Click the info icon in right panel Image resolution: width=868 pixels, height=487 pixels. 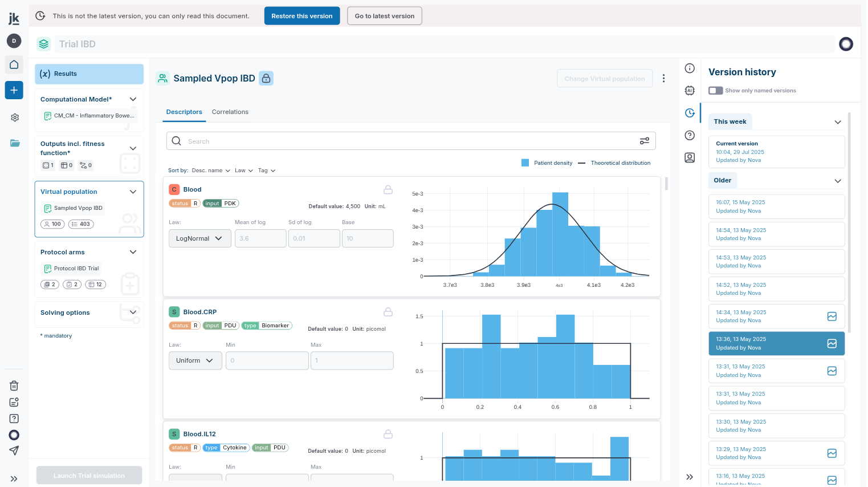click(690, 68)
